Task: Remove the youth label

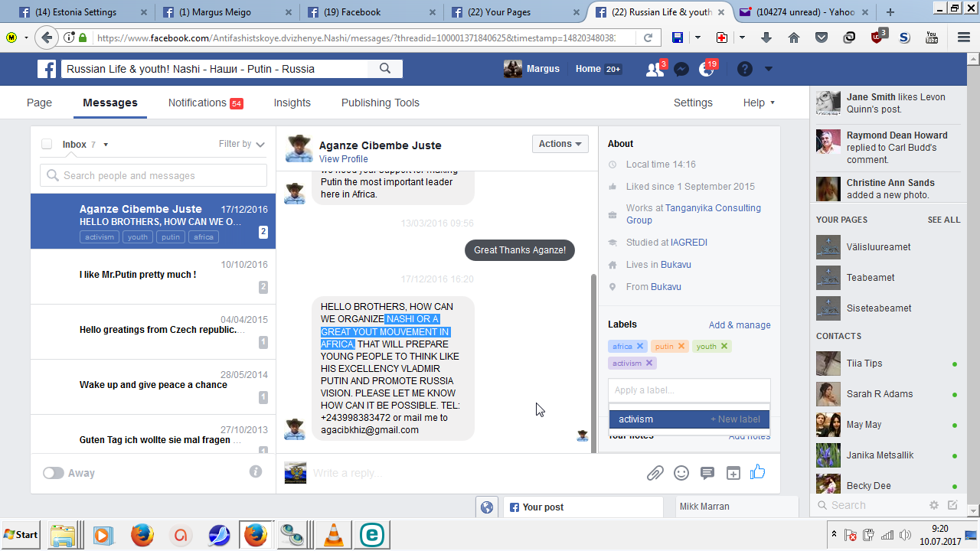Action: coord(724,346)
